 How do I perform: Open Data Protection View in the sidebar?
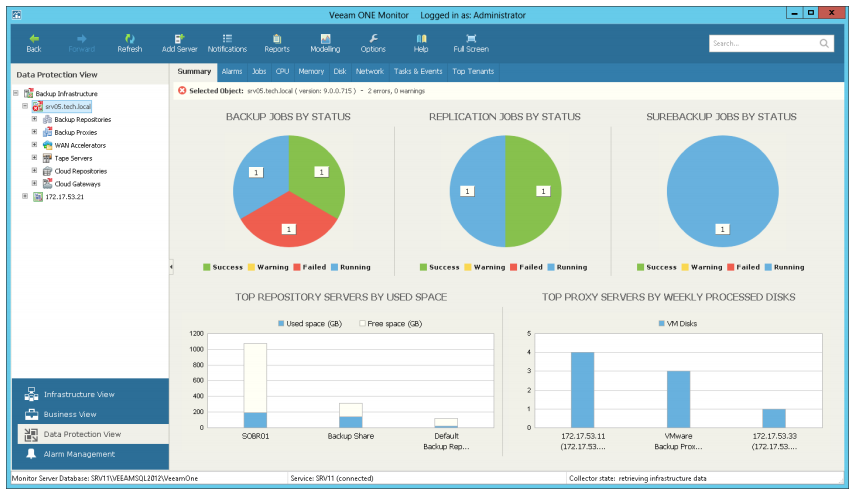[x=93, y=434]
